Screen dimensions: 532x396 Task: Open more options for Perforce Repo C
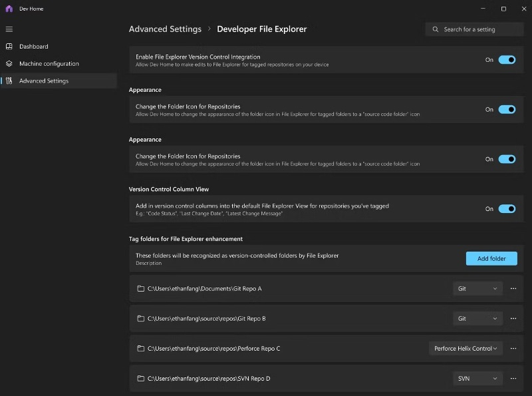(x=513, y=349)
